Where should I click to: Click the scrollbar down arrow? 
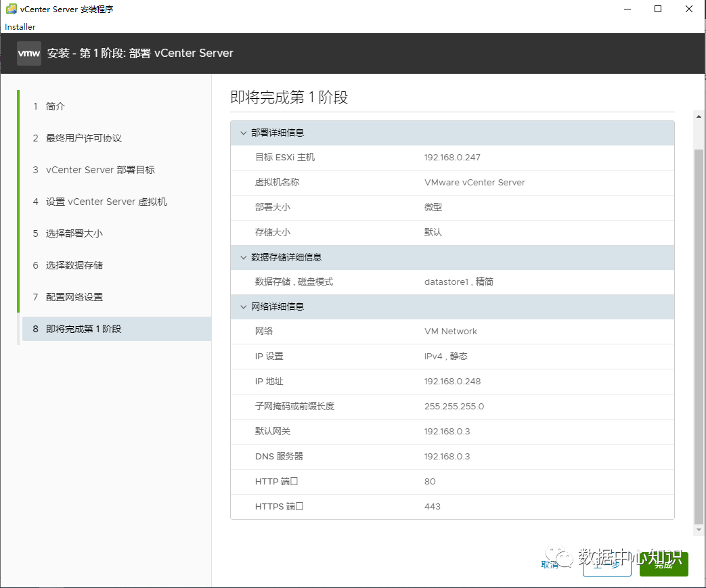pos(699,530)
